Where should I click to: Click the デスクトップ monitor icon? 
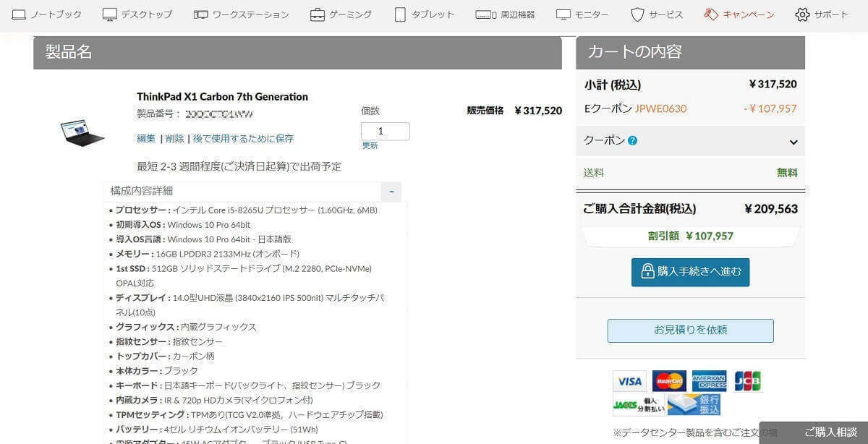(x=109, y=14)
